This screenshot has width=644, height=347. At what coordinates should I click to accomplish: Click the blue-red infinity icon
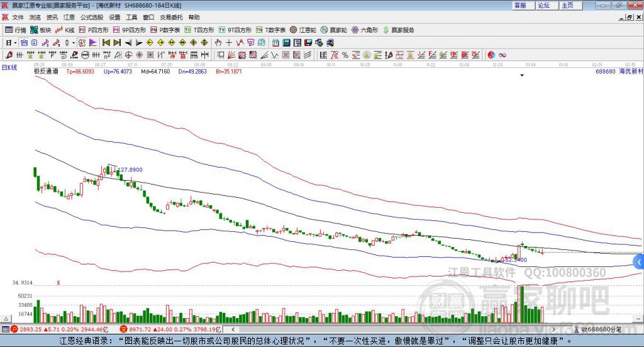[x=502, y=55]
